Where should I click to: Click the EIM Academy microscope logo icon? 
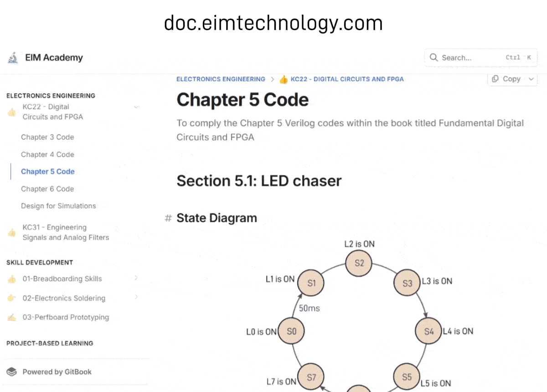(13, 58)
